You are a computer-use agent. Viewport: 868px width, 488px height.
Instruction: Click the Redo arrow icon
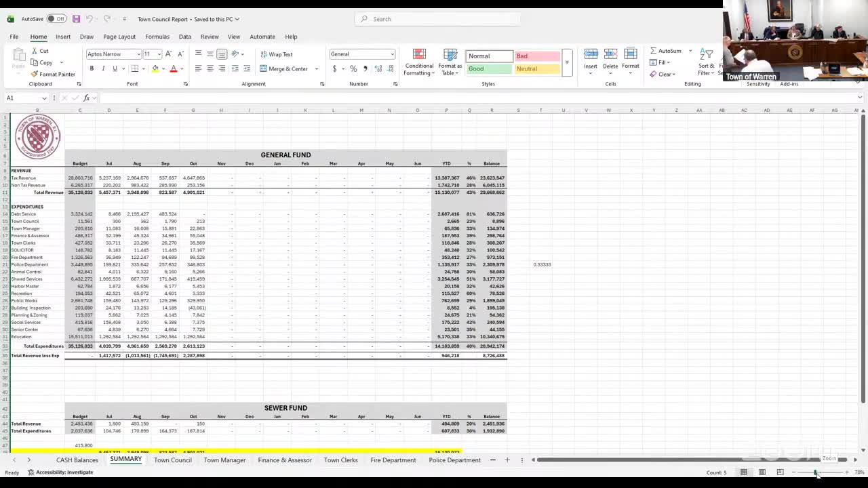[106, 19]
